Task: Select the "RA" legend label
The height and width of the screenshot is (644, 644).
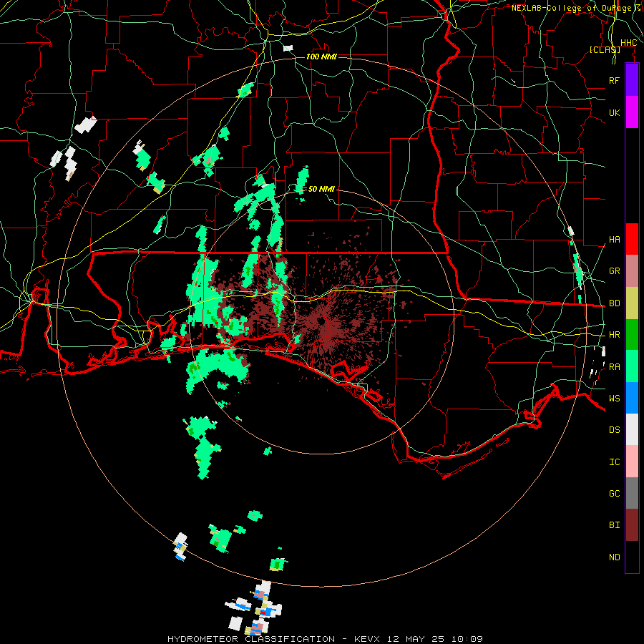Action: coord(614,367)
